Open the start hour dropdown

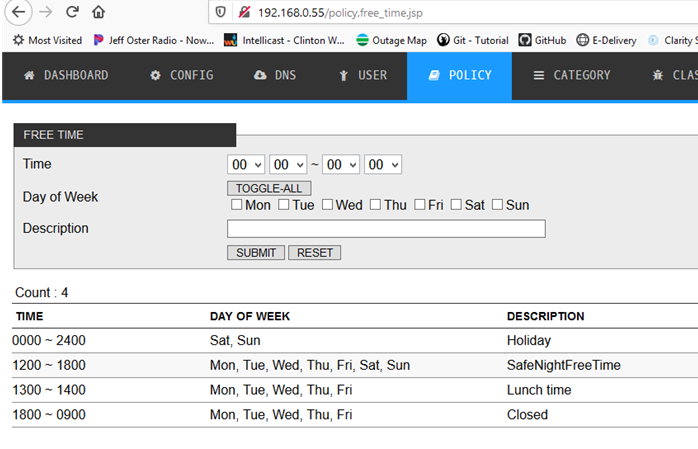[246, 164]
